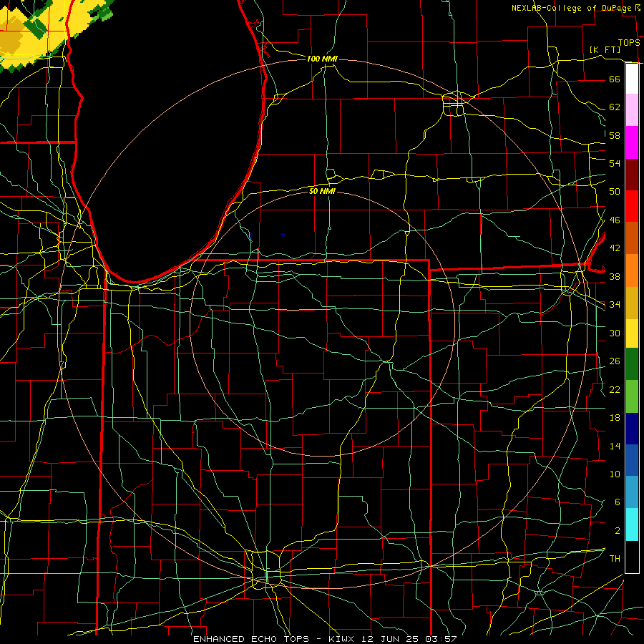The image size is (644, 644).
Task: Select the bright red legend color band
Action: pos(632,206)
